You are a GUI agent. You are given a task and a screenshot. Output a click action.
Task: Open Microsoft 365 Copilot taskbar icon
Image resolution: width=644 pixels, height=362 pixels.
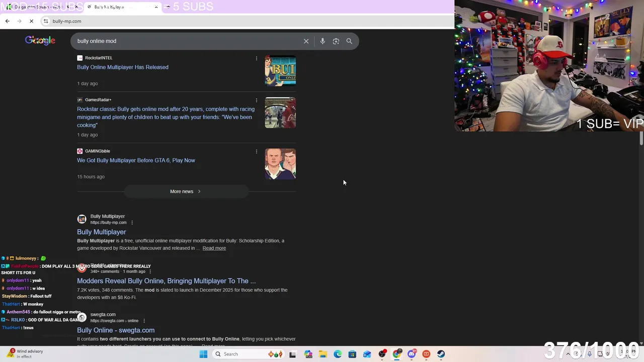[308, 354]
